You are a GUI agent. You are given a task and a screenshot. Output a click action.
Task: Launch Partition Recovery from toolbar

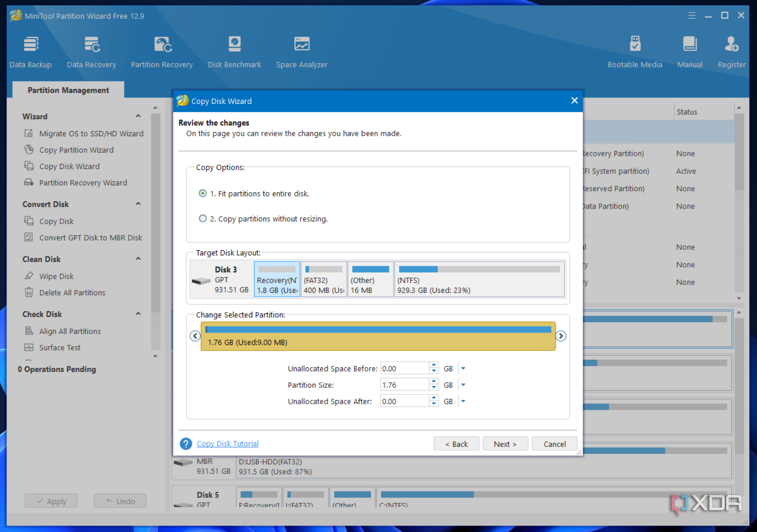coord(162,52)
